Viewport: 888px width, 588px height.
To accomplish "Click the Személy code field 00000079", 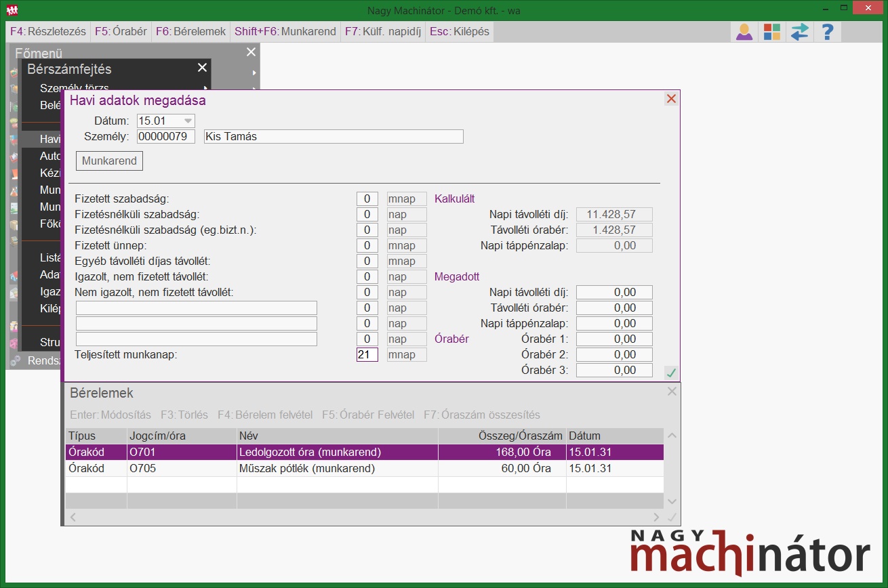I will 166,137.
